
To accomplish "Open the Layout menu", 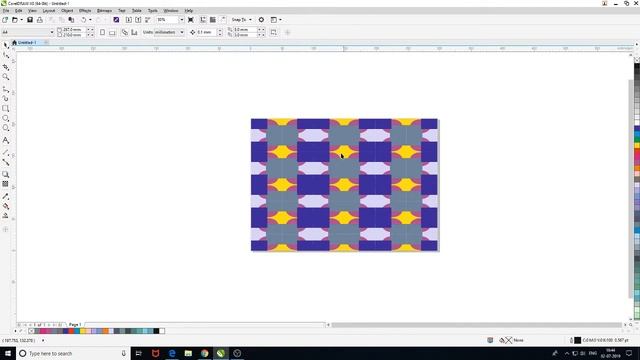I will (49, 11).
